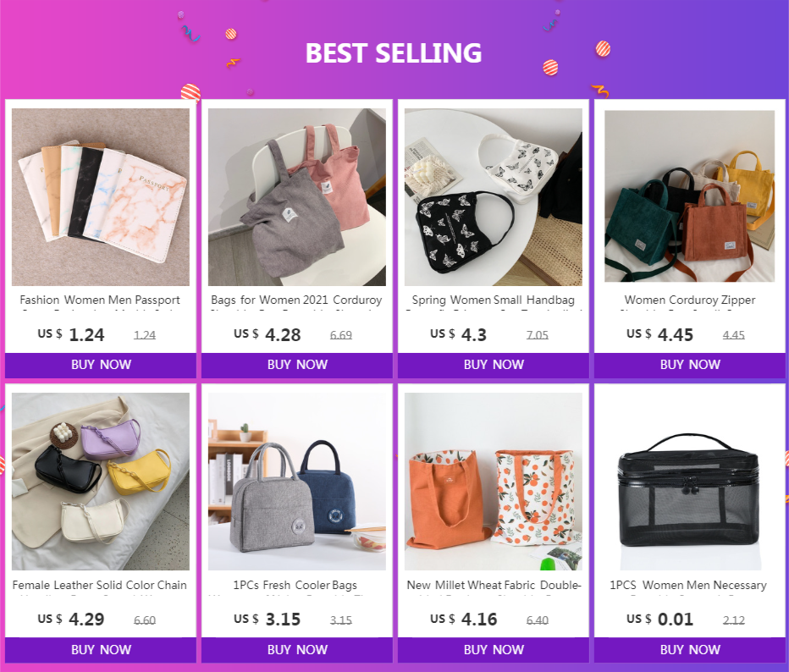Select the BEST SELLING heading banner
The image size is (789, 672).
click(394, 52)
